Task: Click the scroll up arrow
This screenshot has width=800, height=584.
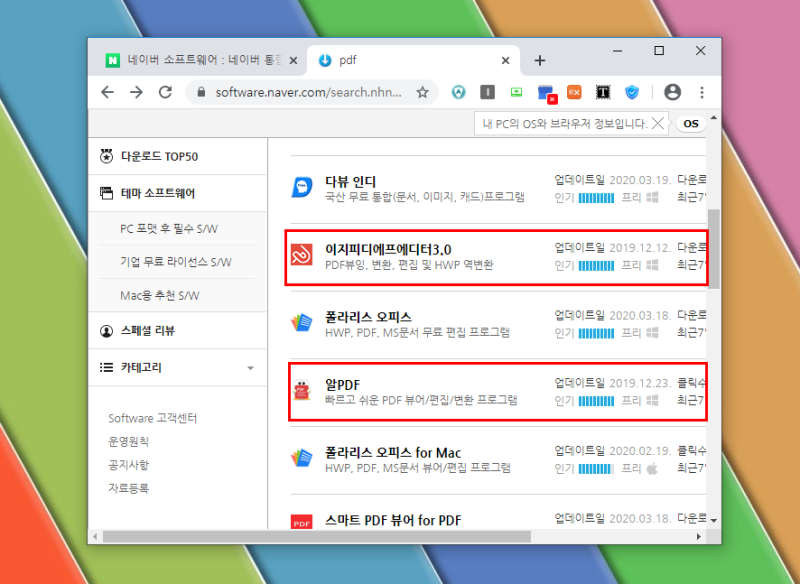Action: (x=714, y=118)
